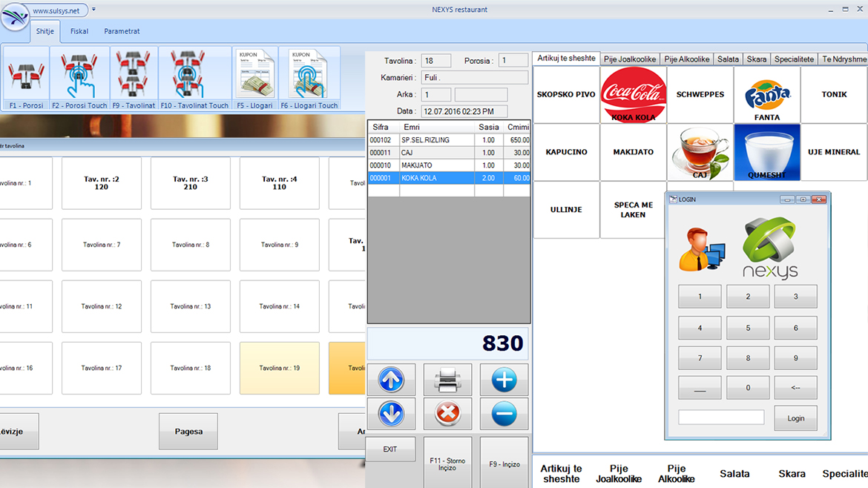Click the blue up arrow button

tap(392, 380)
